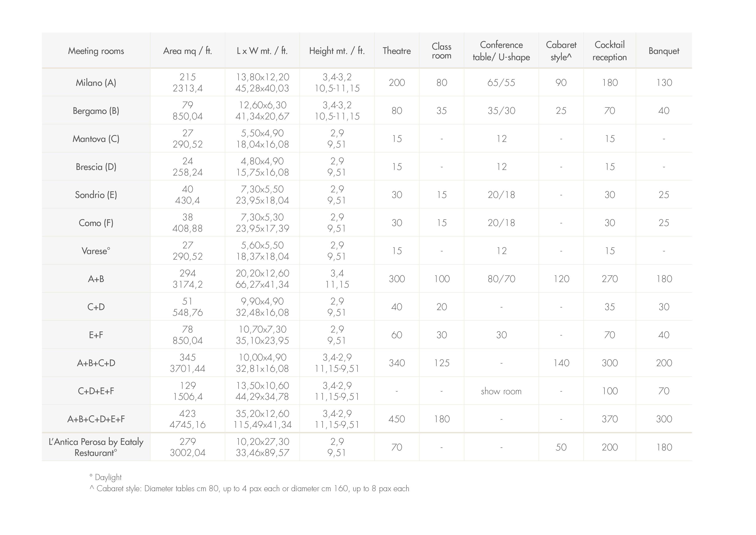The width and height of the screenshot is (756, 535).
Task: Click Brescia area cell '24 258,24'
Action: [x=187, y=167]
